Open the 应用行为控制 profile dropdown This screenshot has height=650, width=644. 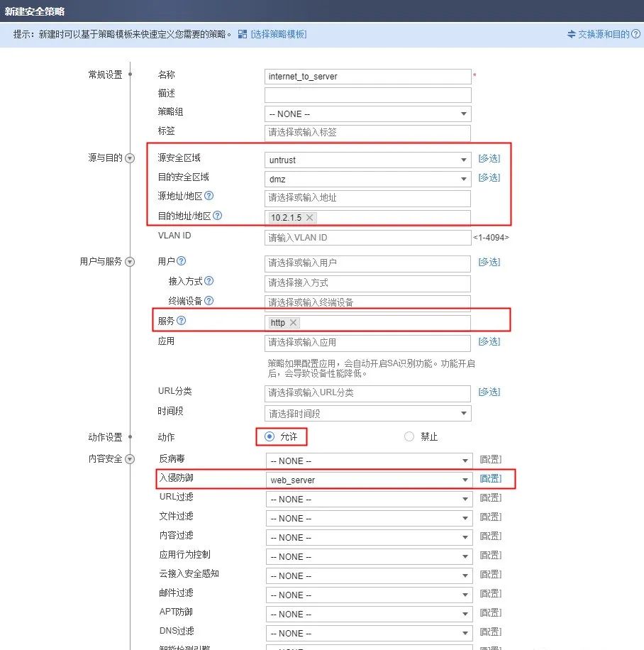click(x=370, y=557)
